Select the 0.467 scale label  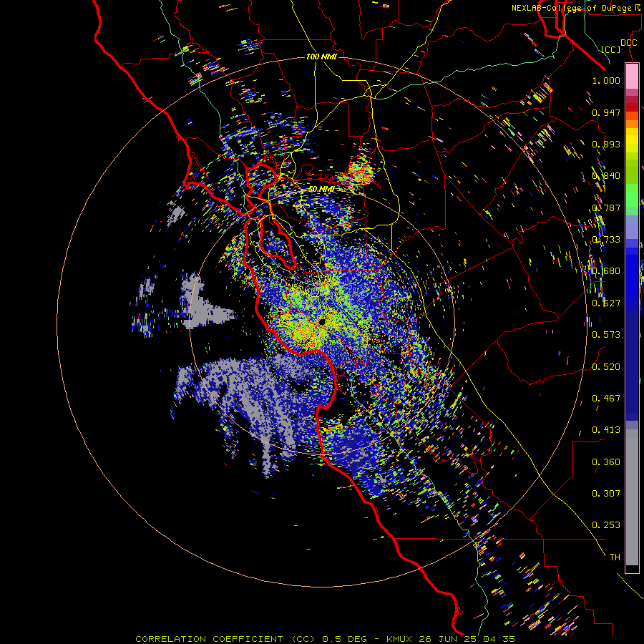click(606, 399)
